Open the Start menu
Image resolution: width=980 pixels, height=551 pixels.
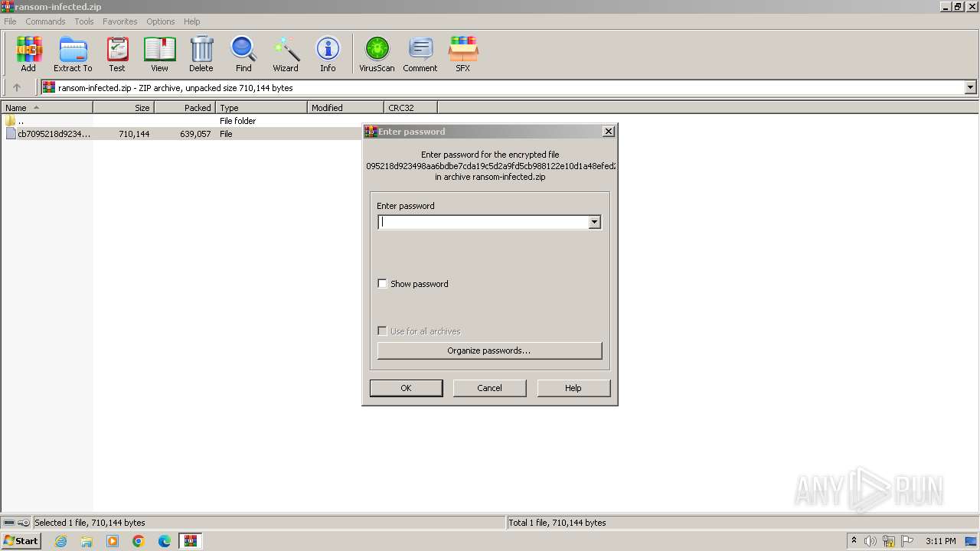[21, 541]
